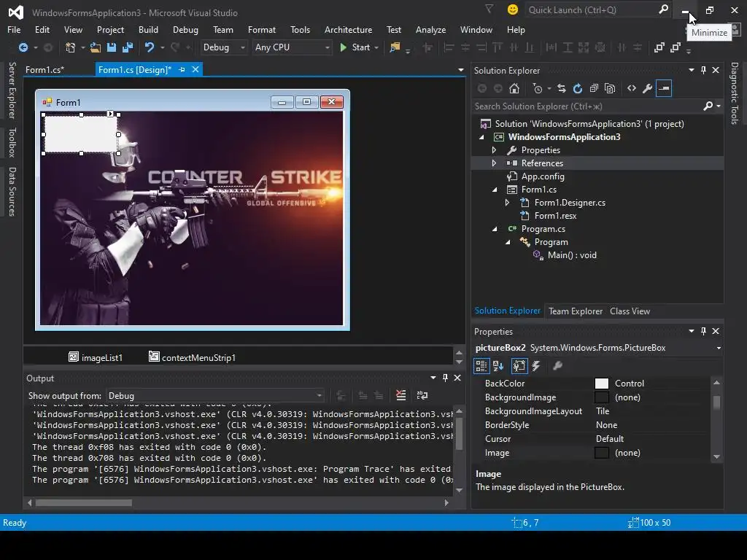Click the Collapse All icon in Solution Explorer
747x560 pixels.
click(x=594, y=88)
